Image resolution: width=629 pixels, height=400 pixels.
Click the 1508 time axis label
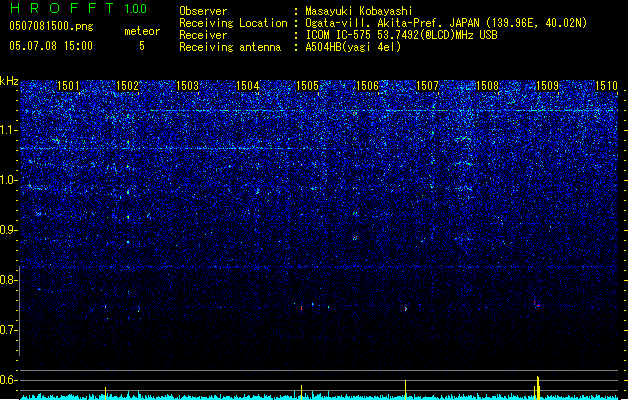tap(487, 86)
